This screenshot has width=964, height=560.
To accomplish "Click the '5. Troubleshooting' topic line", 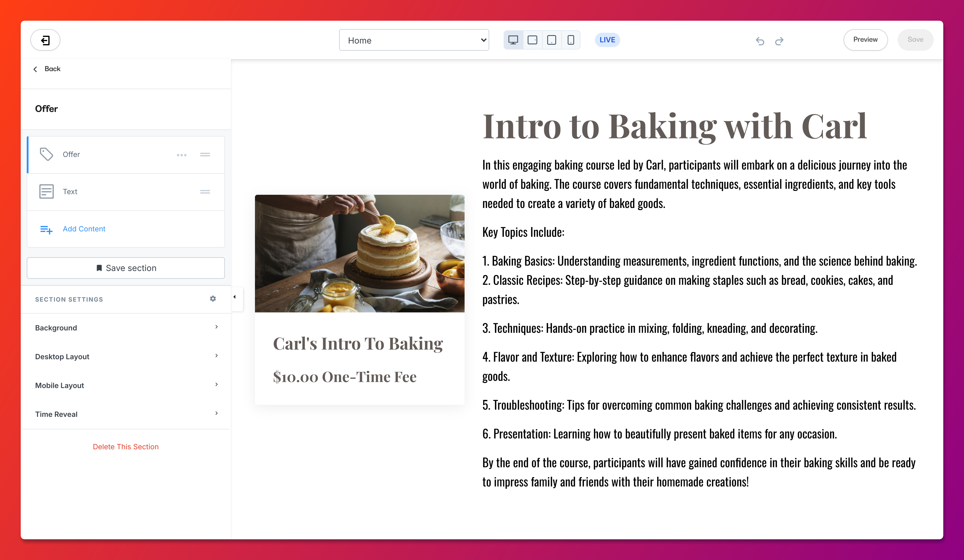I will [x=699, y=405].
